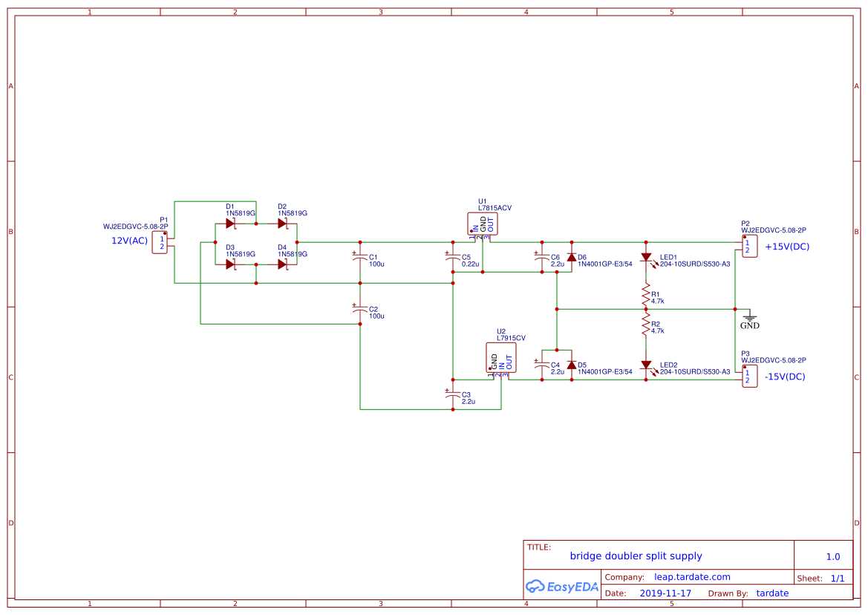Select the 4.7k value of R2
The height and width of the screenshot is (615, 868).
click(x=657, y=331)
